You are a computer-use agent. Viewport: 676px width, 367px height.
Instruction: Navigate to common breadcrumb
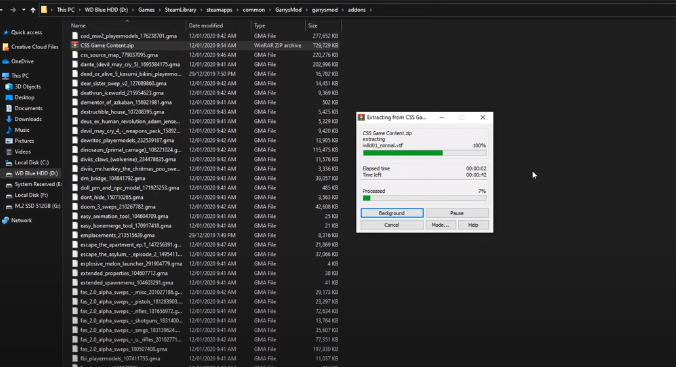[x=254, y=9]
